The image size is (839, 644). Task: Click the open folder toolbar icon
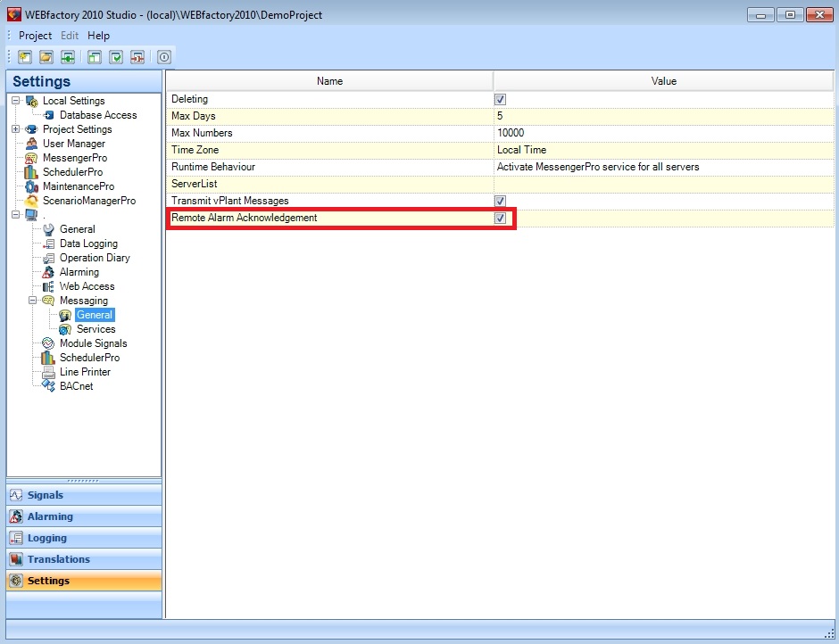(x=46, y=57)
